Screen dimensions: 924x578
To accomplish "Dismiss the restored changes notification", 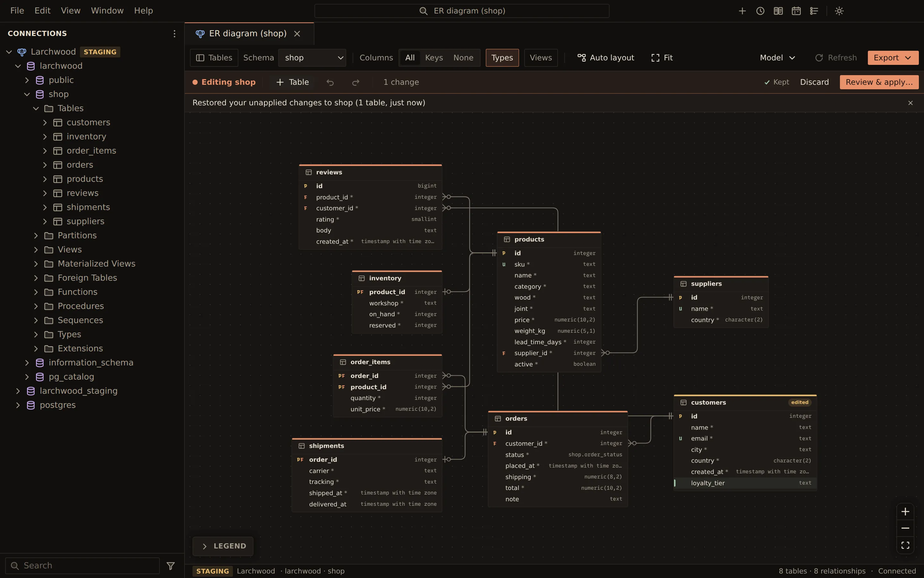I will click(x=910, y=103).
